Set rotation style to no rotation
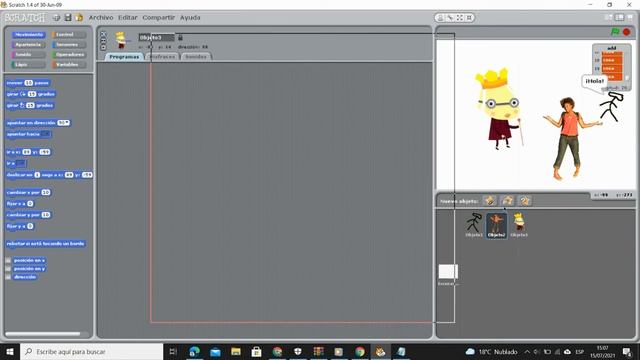Viewport: 640px width, 360px height. pyautogui.click(x=103, y=47)
